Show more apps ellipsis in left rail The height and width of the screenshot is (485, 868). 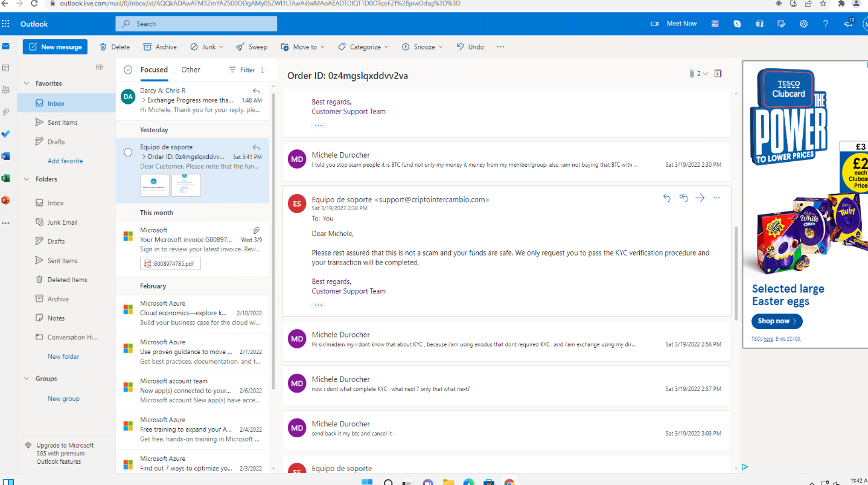click(5, 223)
